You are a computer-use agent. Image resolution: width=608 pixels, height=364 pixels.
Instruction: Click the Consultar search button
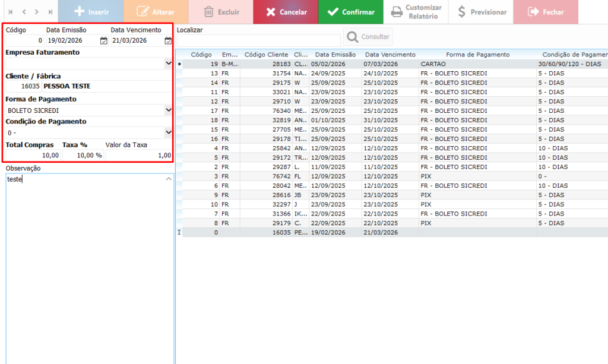pyautogui.click(x=368, y=37)
